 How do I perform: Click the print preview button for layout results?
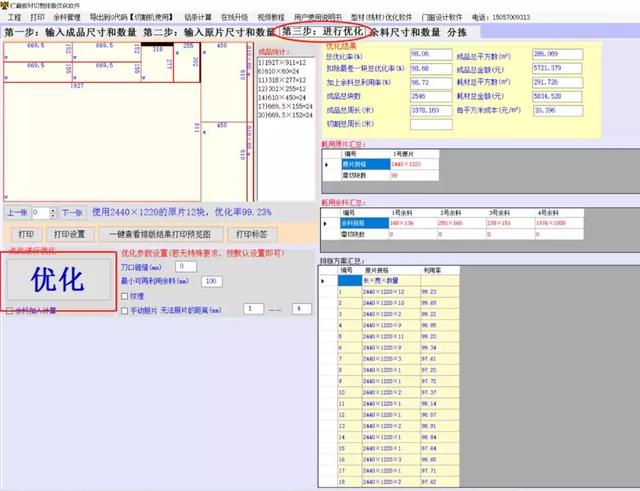pyautogui.click(x=160, y=234)
